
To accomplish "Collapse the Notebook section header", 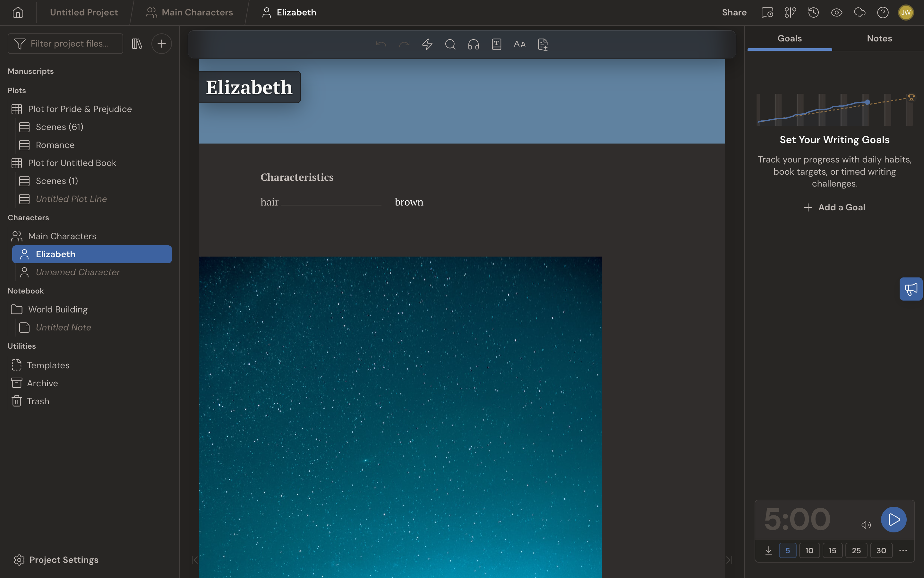I will [26, 291].
